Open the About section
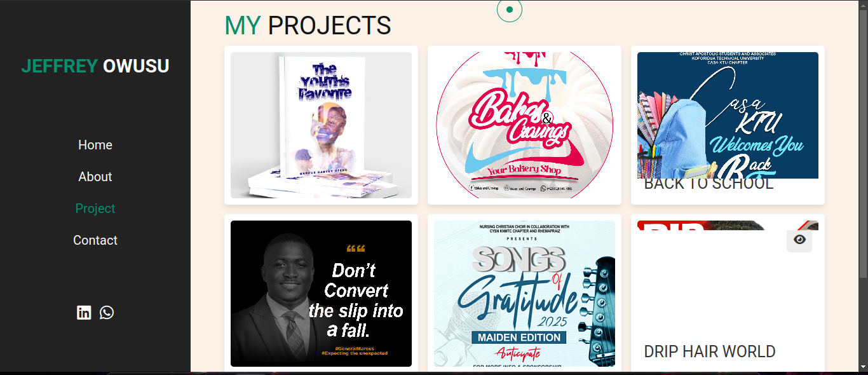This screenshot has width=868, height=375. point(95,177)
